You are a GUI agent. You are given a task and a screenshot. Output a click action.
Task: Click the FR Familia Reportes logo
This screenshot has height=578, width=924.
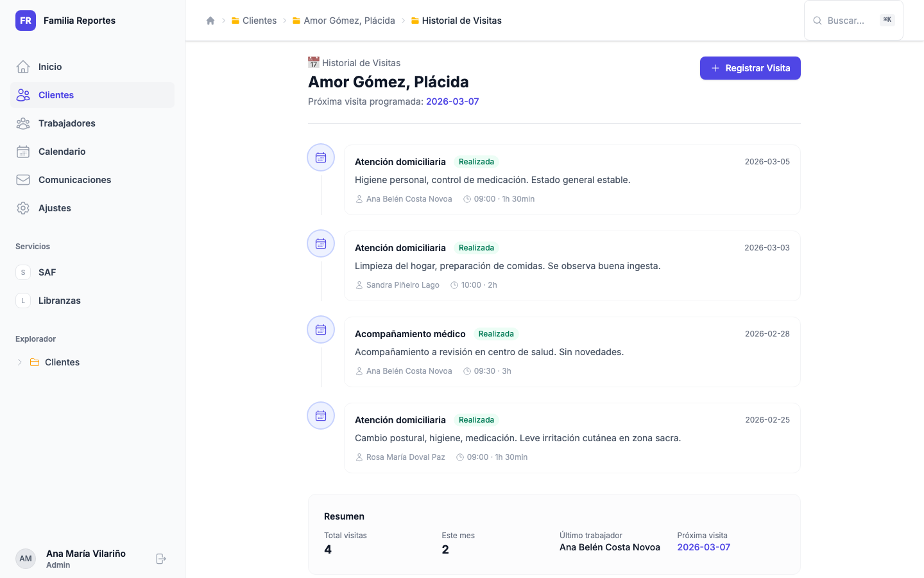click(x=26, y=21)
